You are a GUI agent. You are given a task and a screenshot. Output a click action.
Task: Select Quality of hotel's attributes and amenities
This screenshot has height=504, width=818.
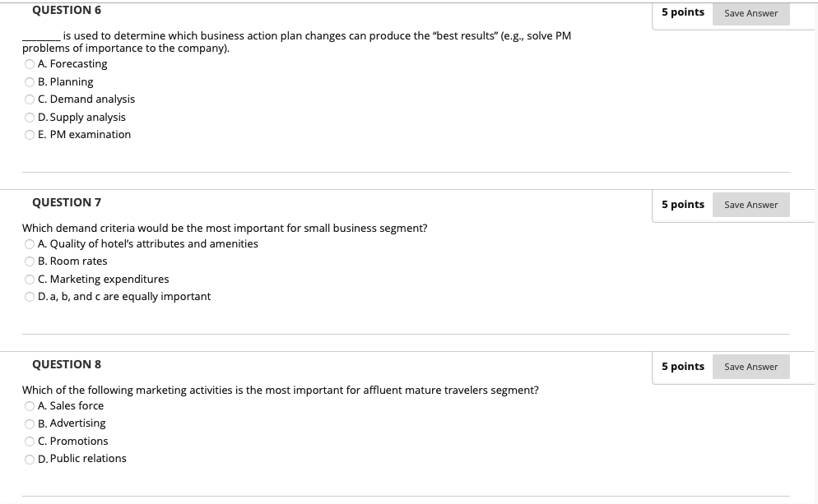pyautogui.click(x=30, y=243)
